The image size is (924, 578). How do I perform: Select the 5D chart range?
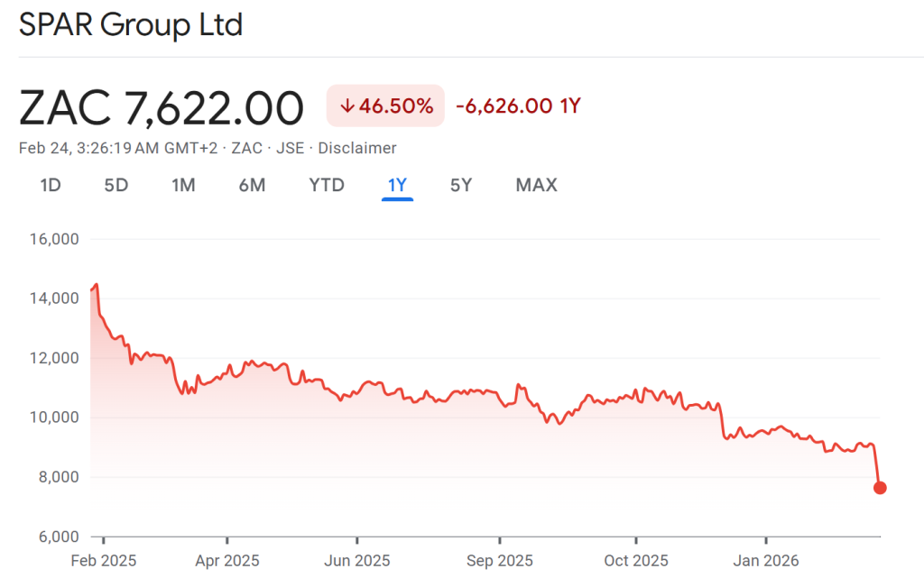116,186
